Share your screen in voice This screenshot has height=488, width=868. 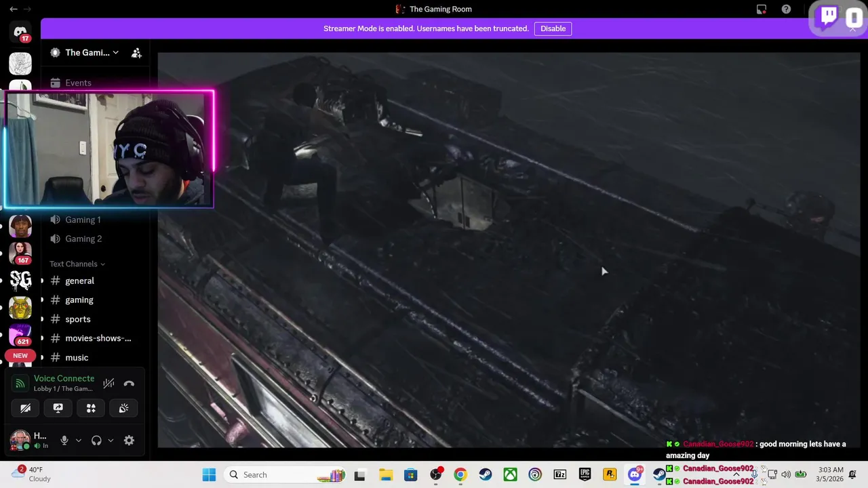[58, 408]
